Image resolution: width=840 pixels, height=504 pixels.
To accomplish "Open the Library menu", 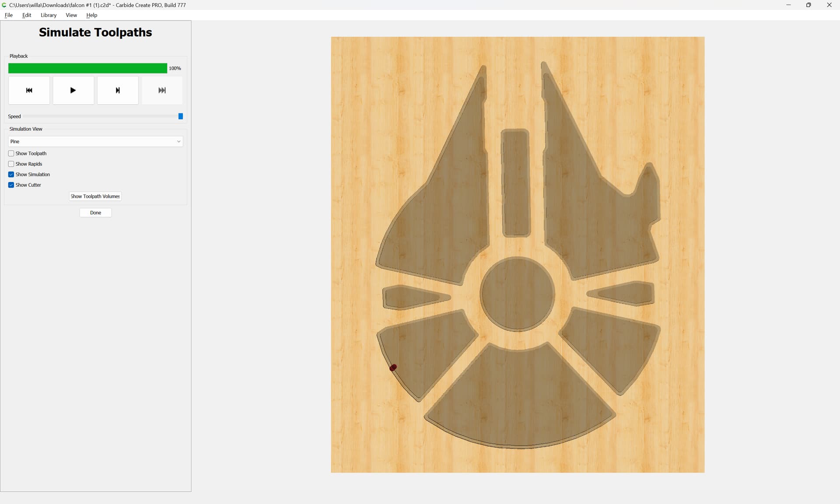I will click(x=49, y=15).
